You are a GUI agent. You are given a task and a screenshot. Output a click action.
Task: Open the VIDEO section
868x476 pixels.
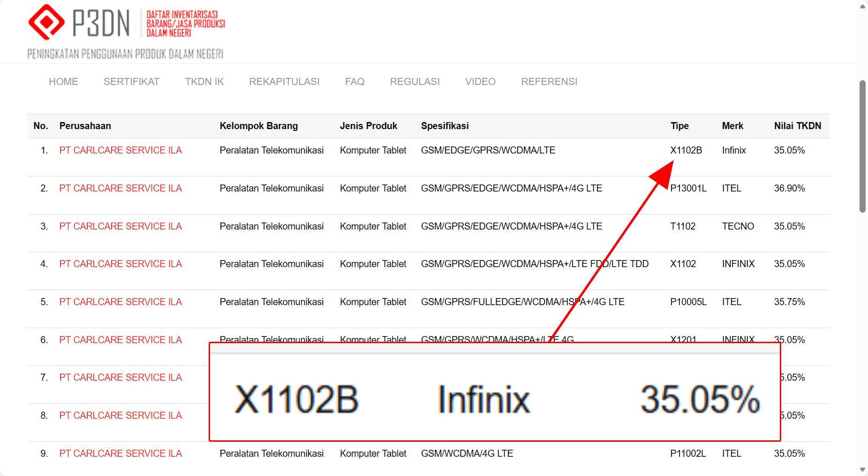pyautogui.click(x=480, y=81)
